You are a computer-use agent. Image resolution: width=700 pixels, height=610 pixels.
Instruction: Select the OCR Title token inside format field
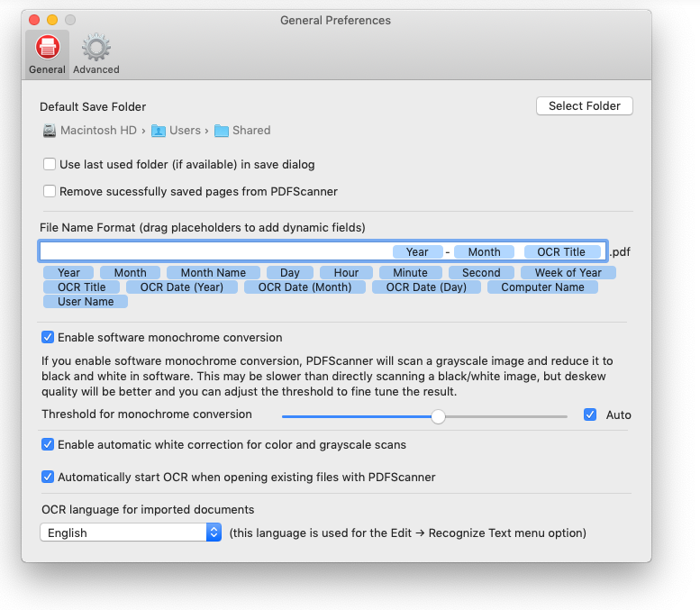pos(561,252)
